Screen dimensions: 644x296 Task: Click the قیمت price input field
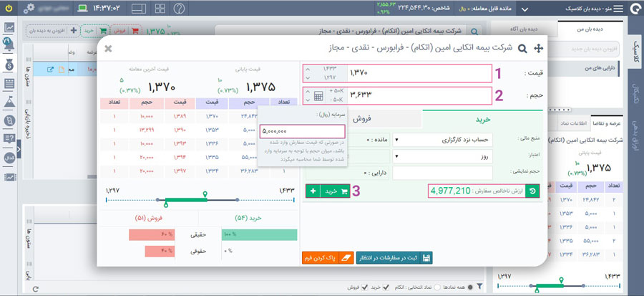pyautogui.click(x=419, y=74)
